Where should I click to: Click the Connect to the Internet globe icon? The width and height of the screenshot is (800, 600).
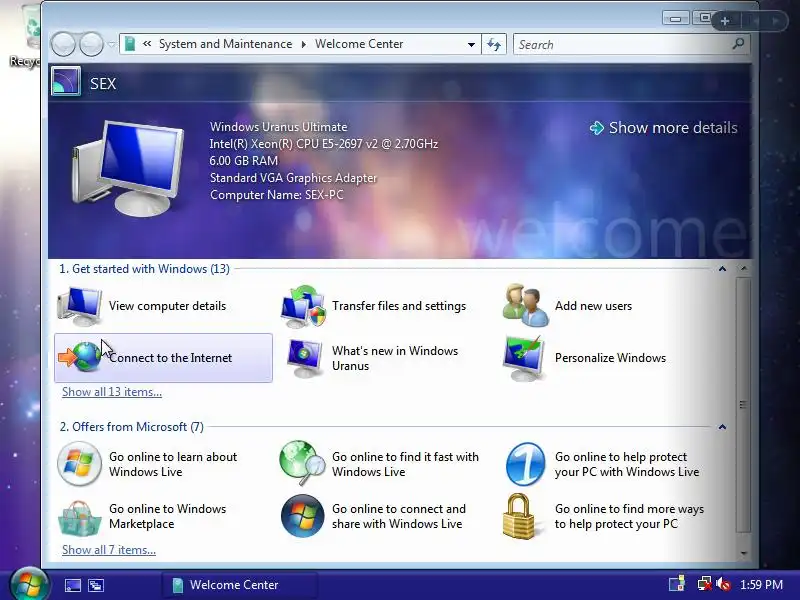[80, 357]
